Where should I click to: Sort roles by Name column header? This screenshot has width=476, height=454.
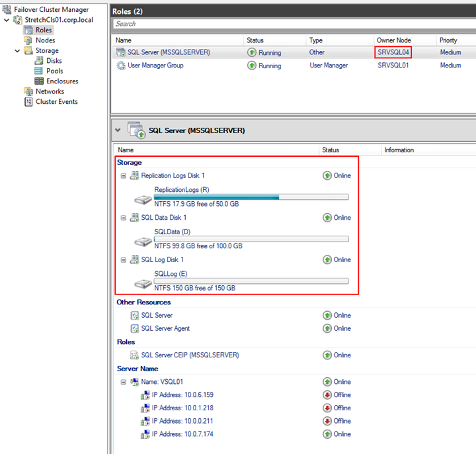click(178, 40)
